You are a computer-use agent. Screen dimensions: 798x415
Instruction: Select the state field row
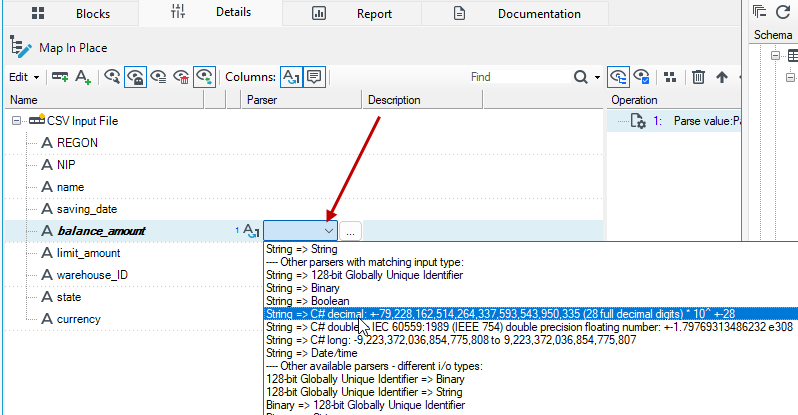(134, 297)
